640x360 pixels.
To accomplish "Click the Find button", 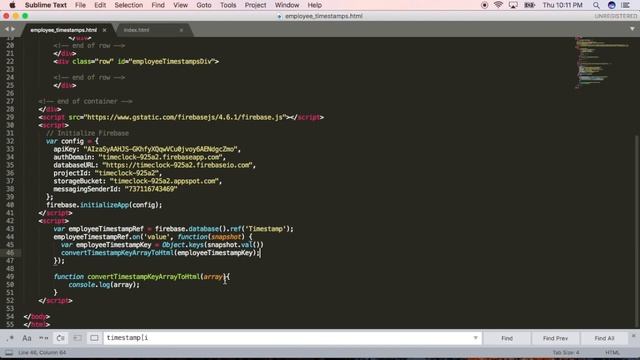I will [507, 338].
